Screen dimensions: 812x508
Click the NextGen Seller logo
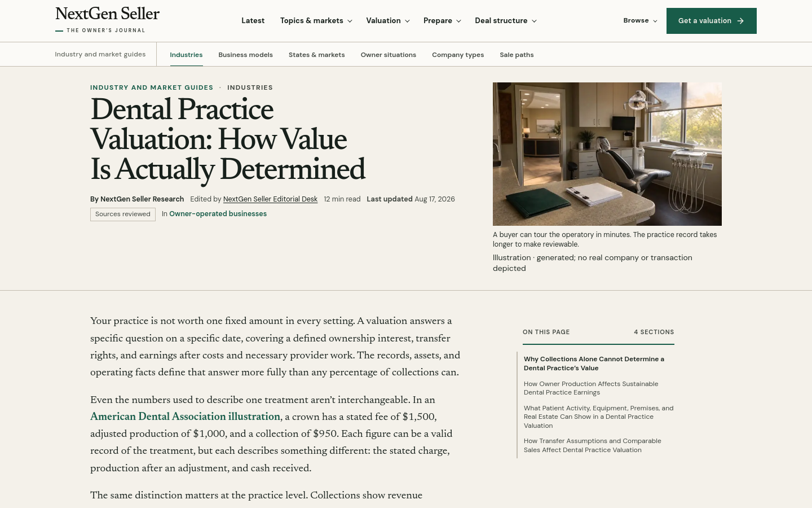click(107, 20)
